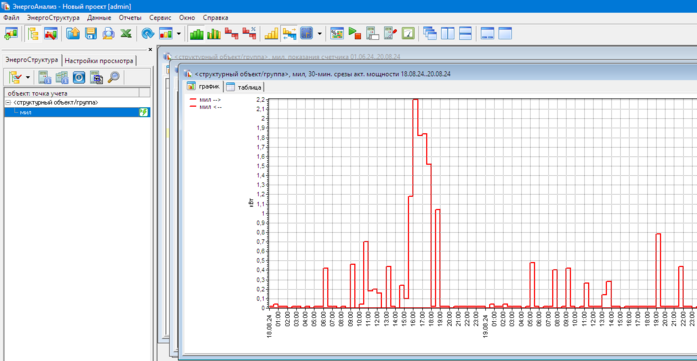Toggle the green status icon on мил row
The width and height of the screenshot is (697, 361).
(144, 112)
